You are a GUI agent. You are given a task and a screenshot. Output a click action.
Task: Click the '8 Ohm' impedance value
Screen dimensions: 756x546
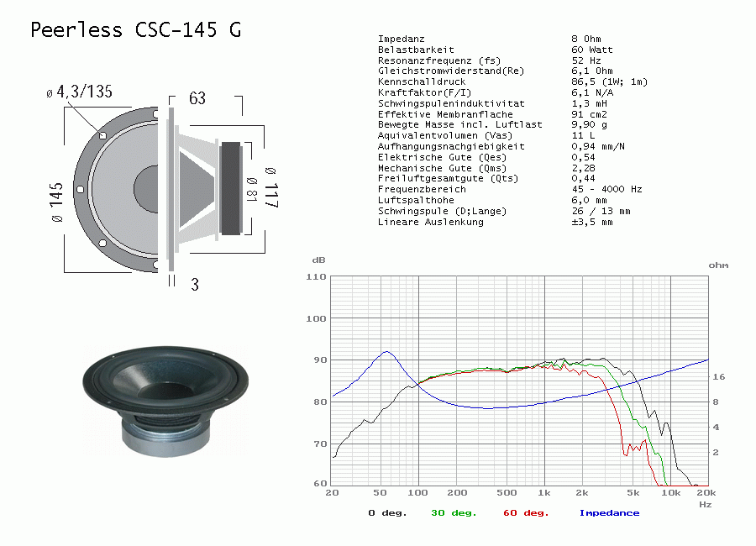click(586, 39)
